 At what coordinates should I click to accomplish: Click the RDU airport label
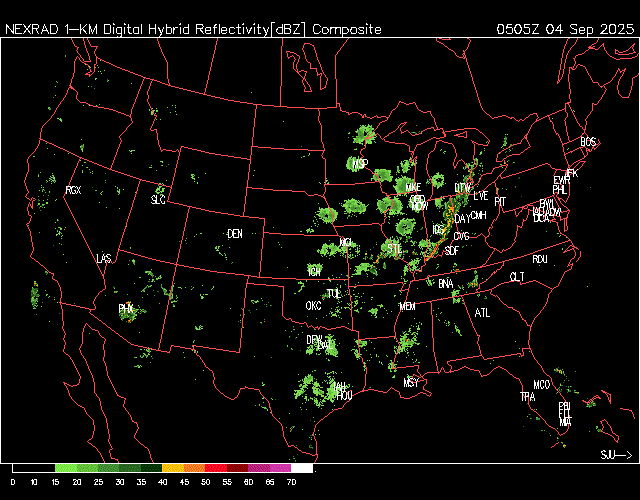(x=540, y=259)
